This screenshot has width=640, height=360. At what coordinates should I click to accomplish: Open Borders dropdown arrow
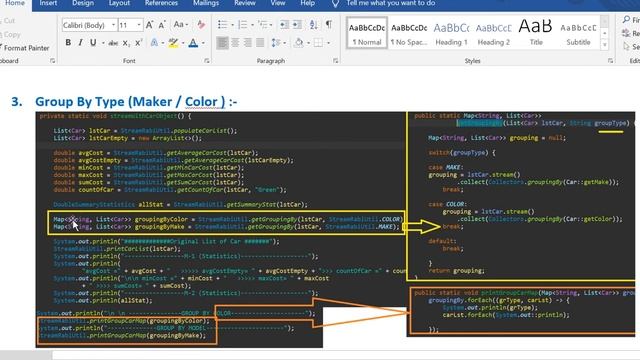coord(328,43)
